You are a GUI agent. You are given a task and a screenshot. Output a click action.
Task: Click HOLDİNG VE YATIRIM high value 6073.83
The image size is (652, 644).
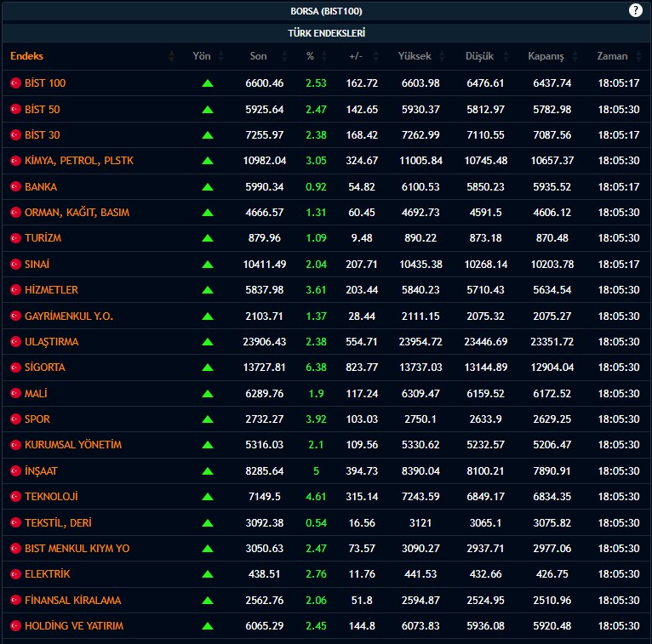(420, 626)
